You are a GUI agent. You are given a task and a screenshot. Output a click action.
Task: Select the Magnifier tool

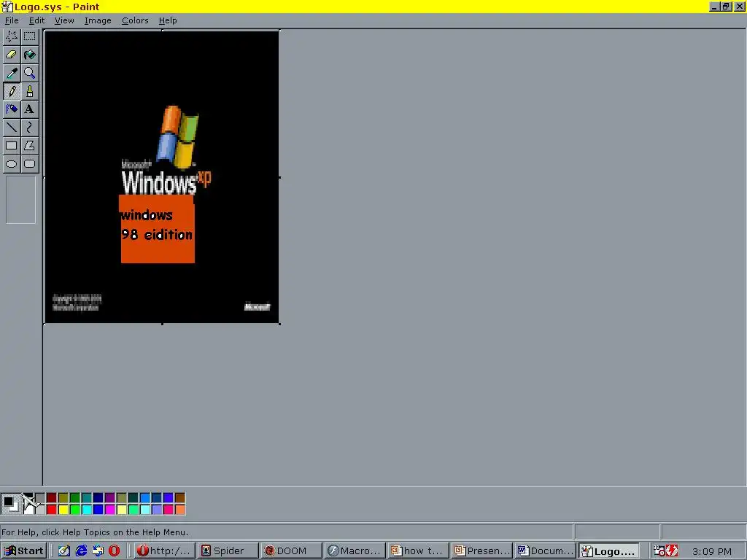(x=29, y=73)
